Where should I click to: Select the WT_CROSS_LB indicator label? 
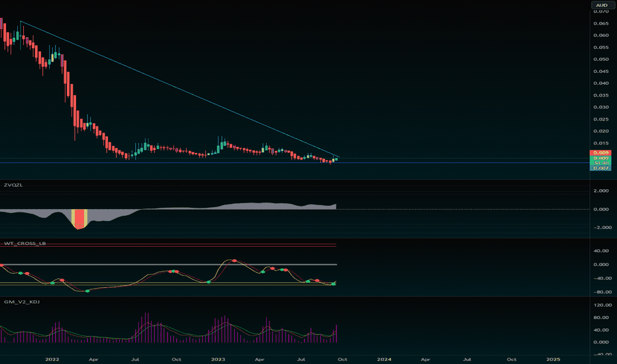(x=24, y=243)
